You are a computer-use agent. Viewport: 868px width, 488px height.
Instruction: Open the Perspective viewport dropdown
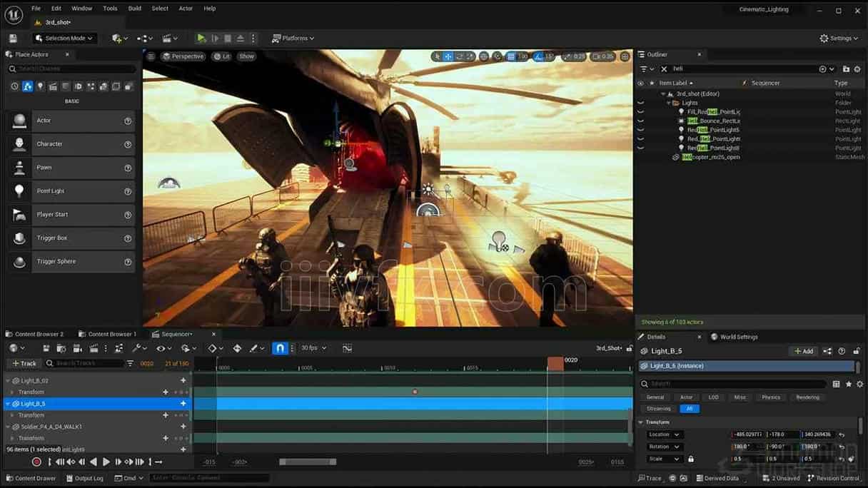coord(183,56)
